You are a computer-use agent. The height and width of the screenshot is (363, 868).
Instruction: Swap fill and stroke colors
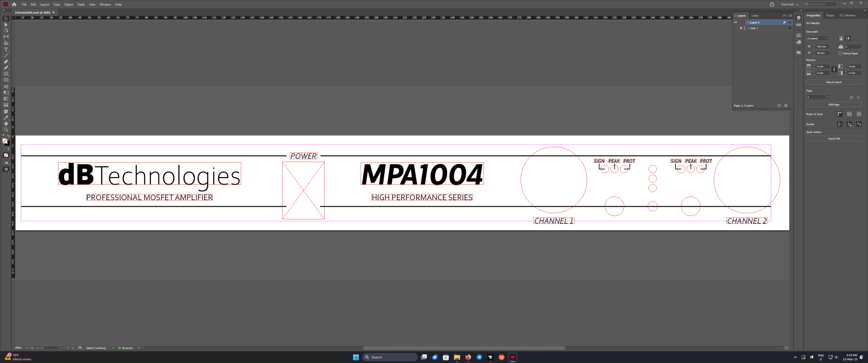(8, 136)
